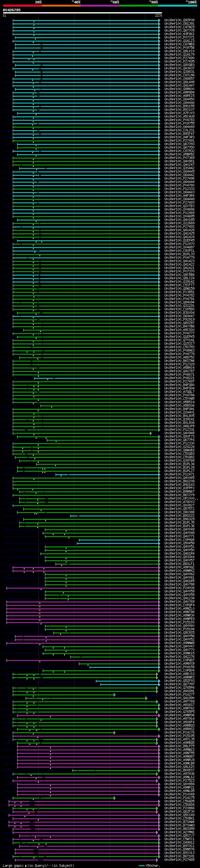Screen dimensions: 200x868
Task: Open the truncated UniRef100_UPI000.. hit
Action: [181, 498]
